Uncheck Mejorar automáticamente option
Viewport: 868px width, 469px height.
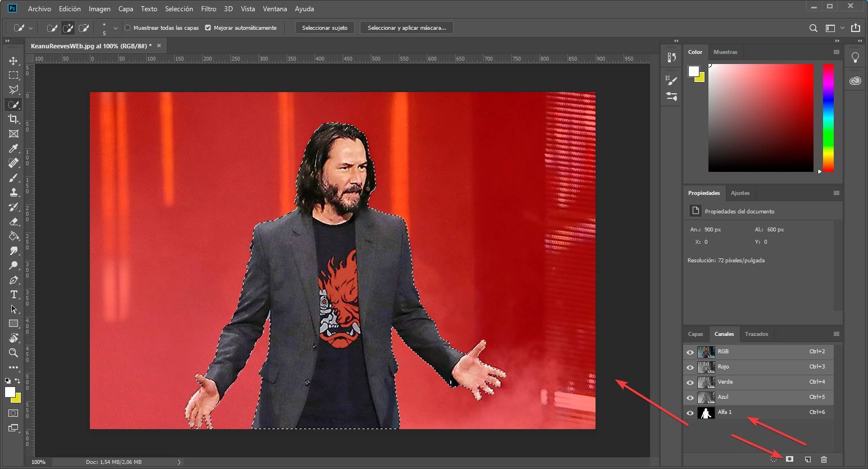pyautogui.click(x=208, y=28)
